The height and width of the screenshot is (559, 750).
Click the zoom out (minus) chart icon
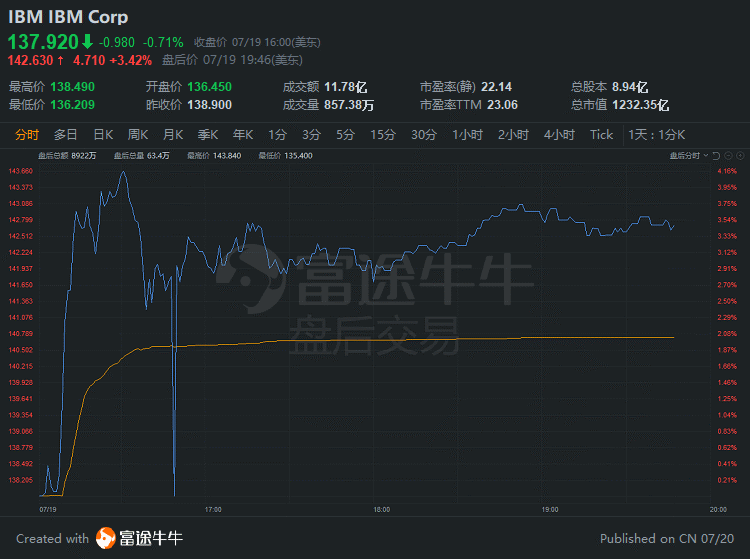(x=728, y=156)
